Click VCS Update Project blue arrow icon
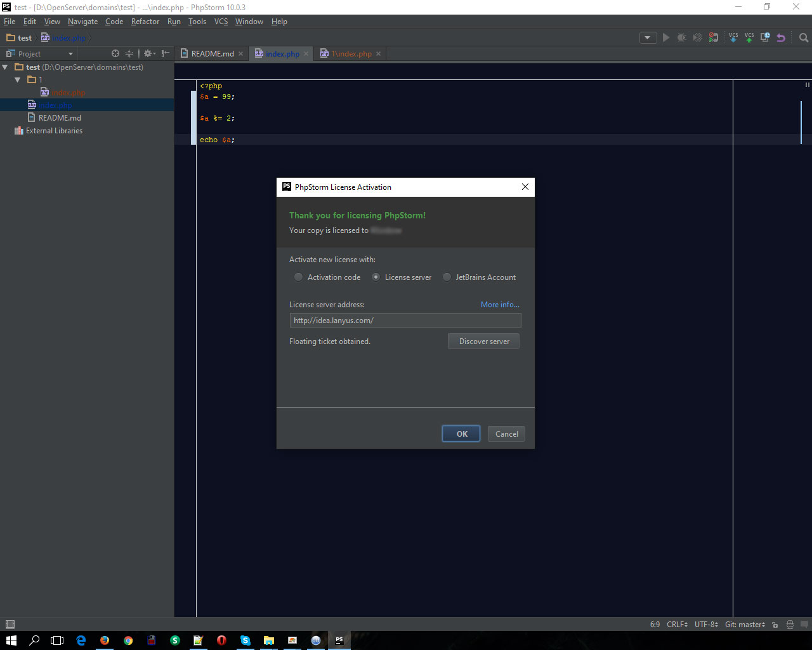This screenshot has height=650, width=812. point(733,38)
